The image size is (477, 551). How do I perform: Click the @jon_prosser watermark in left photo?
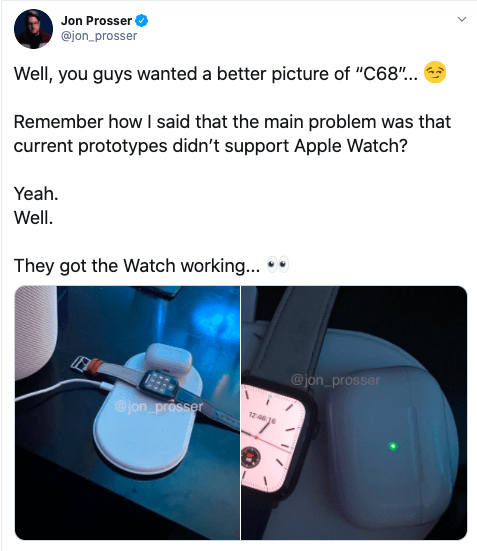pyautogui.click(x=159, y=407)
